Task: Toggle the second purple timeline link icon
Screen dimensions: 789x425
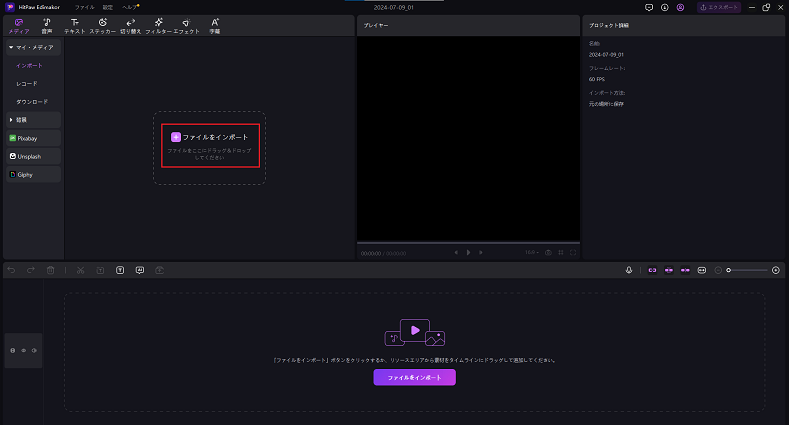Action: coord(669,271)
